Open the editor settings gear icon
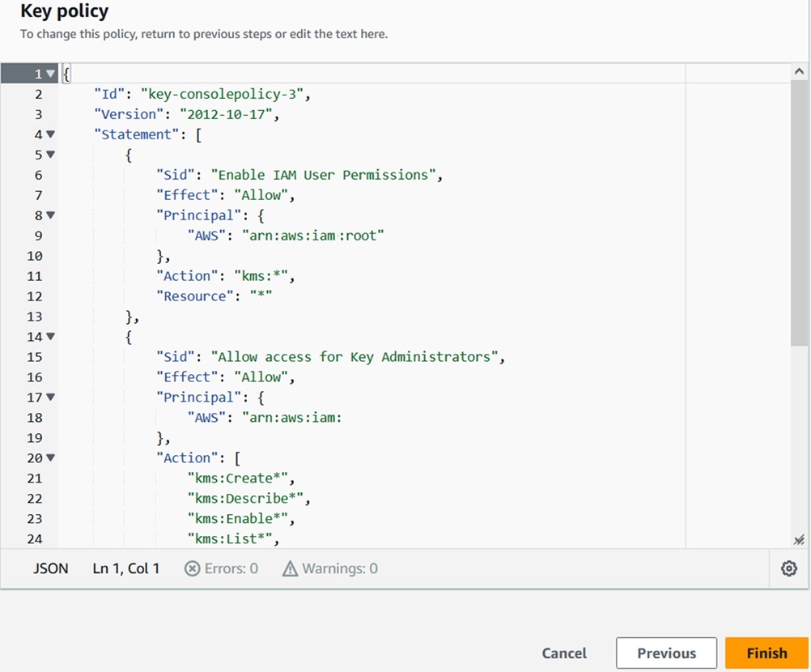The image size is (811, 672). (789, 568)
